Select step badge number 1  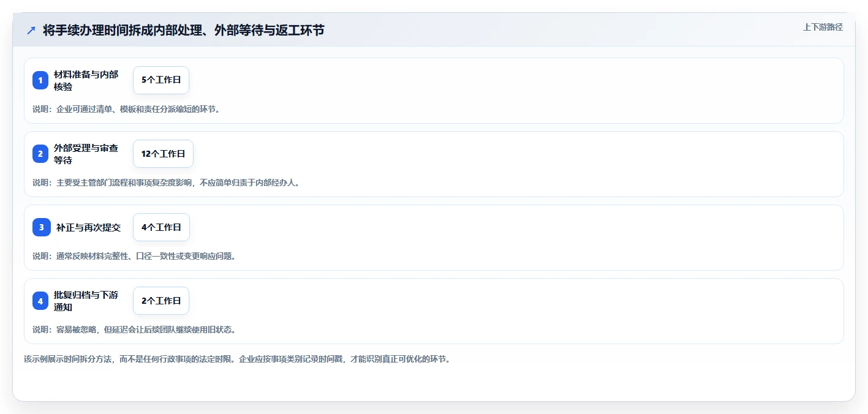pos(40,80)
